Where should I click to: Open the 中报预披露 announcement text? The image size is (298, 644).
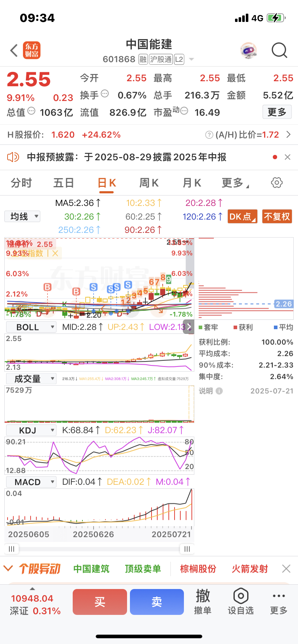[127, 157]
